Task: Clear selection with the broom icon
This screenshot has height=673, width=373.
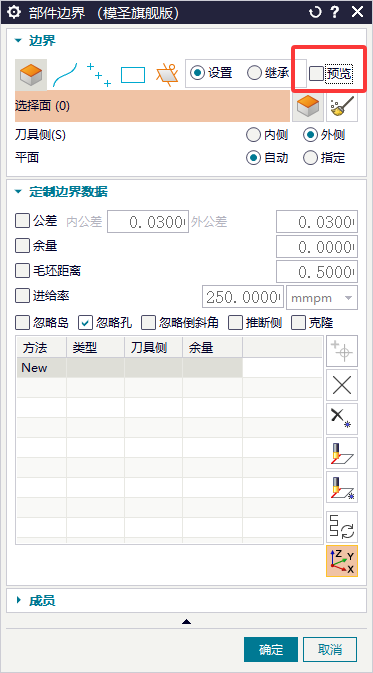Action: pos(342,106)
